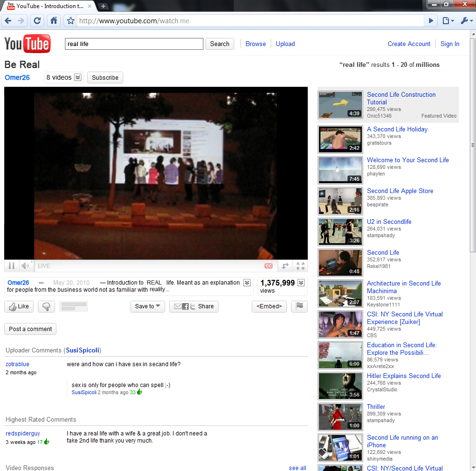
Task: Click Sign In link
Action: tap(449, 44)
